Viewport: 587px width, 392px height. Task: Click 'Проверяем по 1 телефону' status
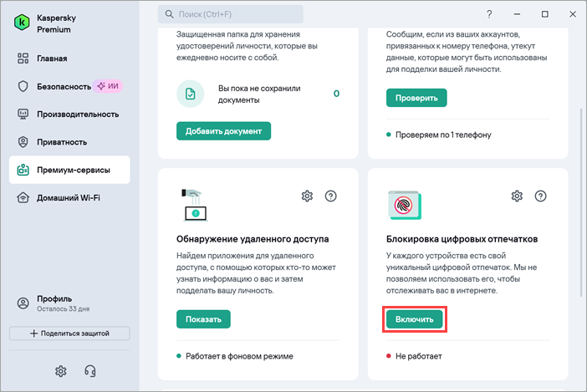coord(443,135)
